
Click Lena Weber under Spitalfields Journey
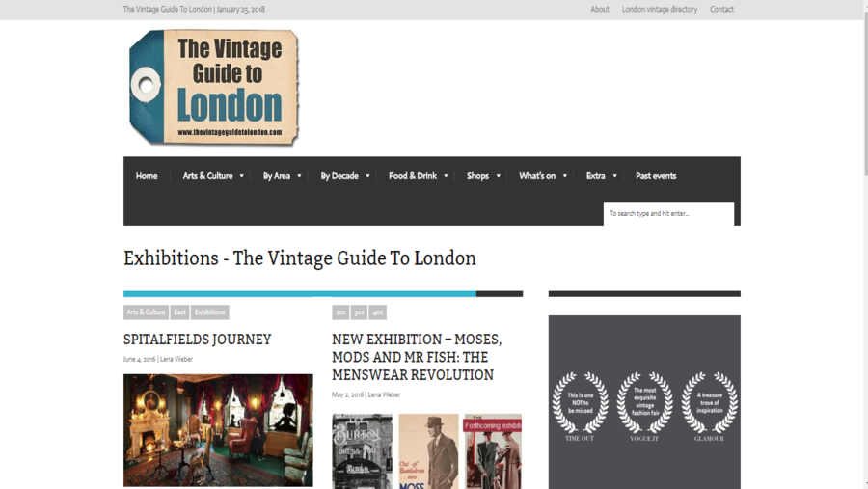click(176, 359)
